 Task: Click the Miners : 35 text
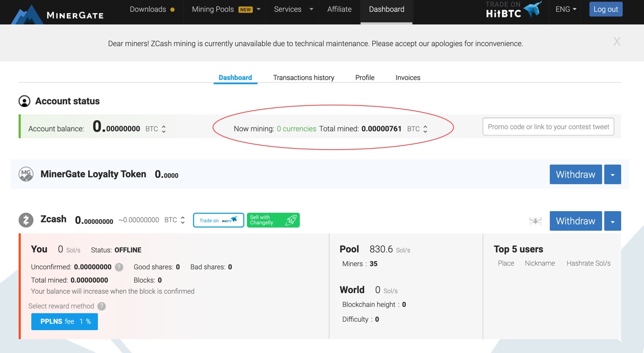point(360,264)
